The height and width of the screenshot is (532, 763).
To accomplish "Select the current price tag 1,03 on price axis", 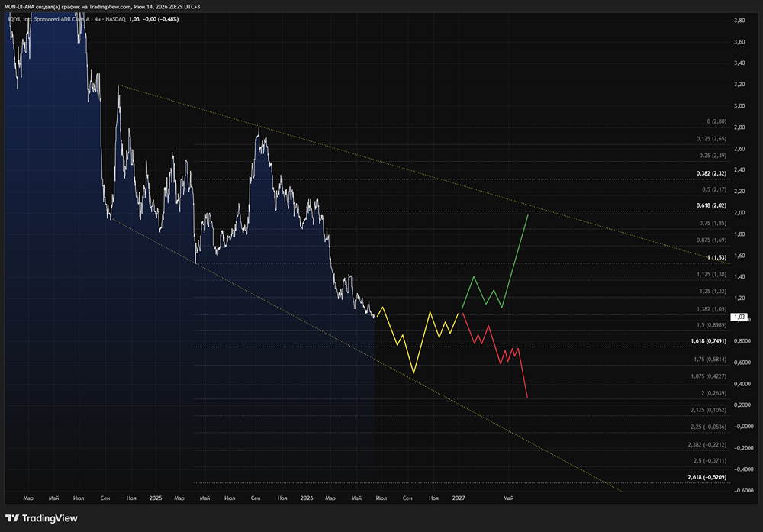I will (x=739, y=317).
